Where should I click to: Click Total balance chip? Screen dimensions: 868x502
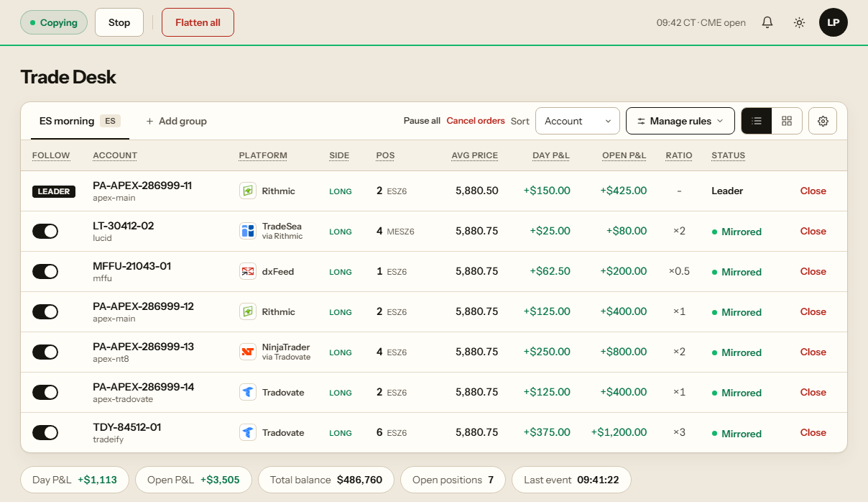326,480
